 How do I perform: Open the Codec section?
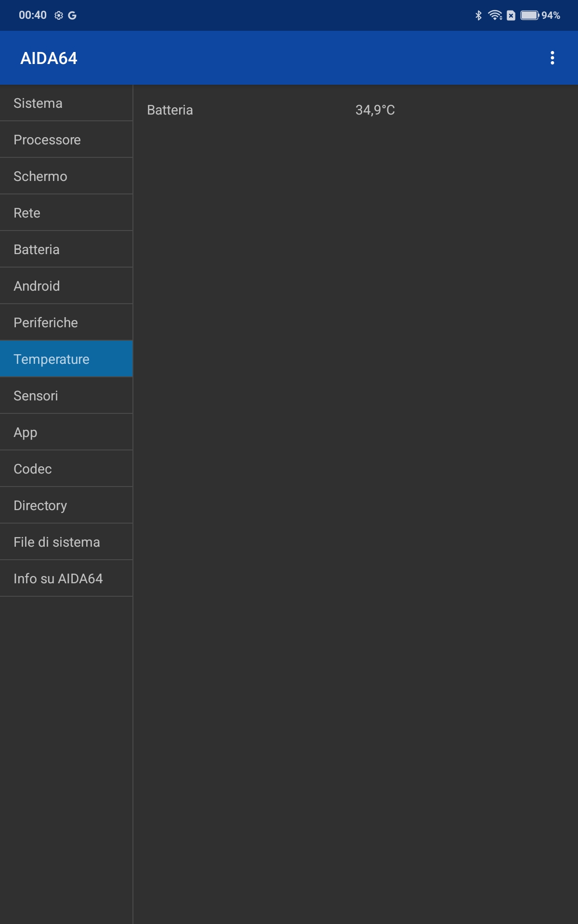coord(66,469)
